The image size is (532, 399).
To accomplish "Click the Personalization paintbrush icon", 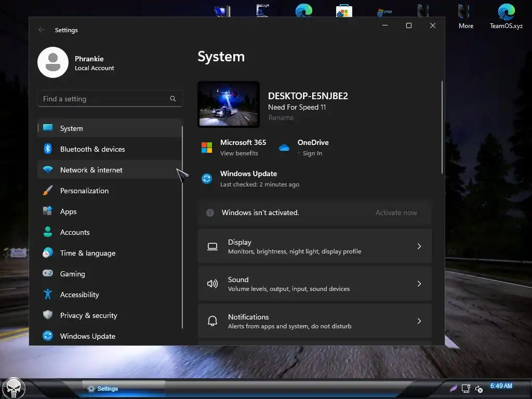I will tap(48, 190).
